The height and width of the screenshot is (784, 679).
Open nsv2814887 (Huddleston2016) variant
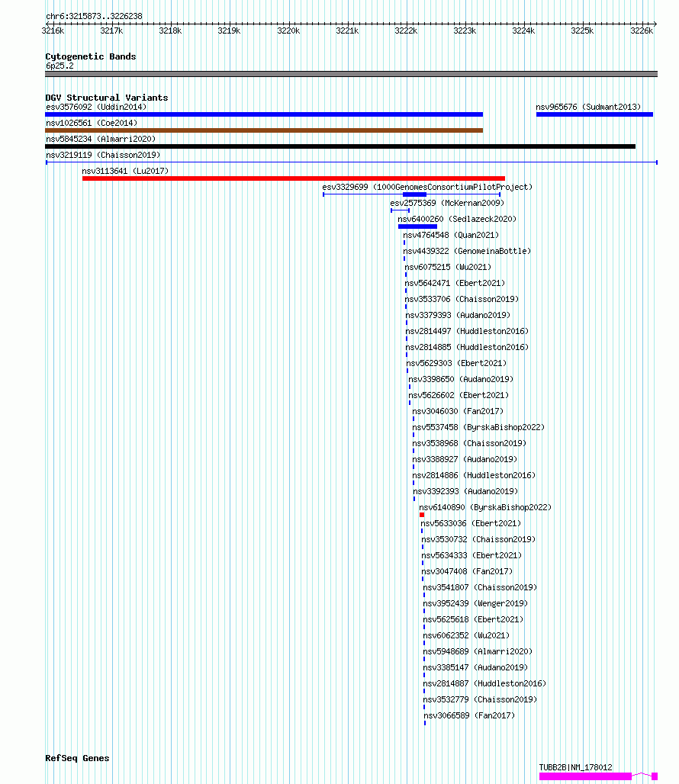pos(484,683)
